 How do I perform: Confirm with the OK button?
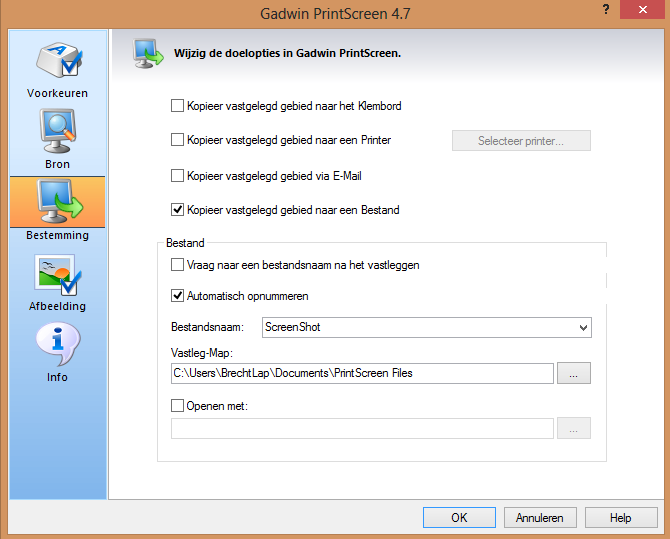pos(459,518)
